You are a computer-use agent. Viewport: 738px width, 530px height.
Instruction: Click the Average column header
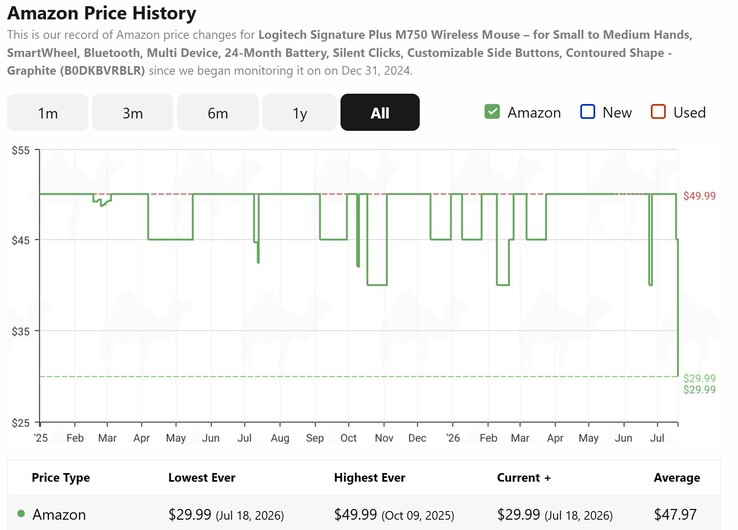pyautogui.click(x=677, y=477)
